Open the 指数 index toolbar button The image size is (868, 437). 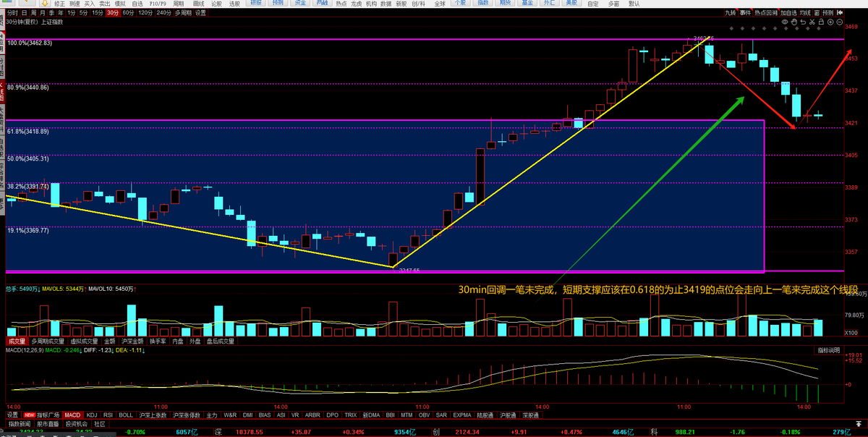pyautogui.click(x=482, y=3)
